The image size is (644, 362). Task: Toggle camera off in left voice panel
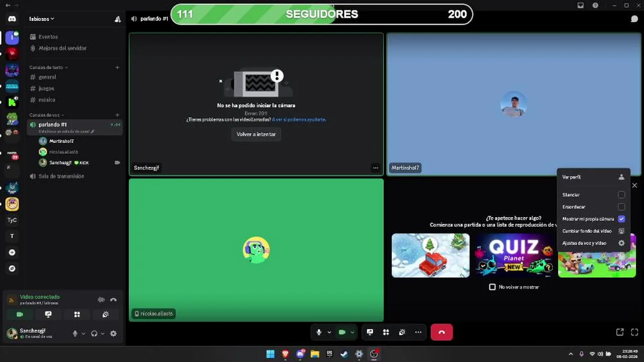pyautogui.click(x=20, y=314)
